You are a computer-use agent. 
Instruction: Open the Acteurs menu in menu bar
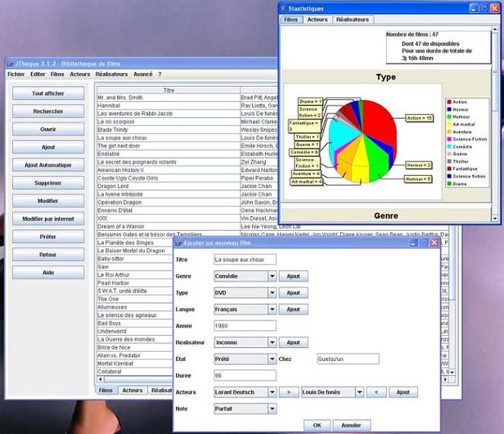coord(80,75)
